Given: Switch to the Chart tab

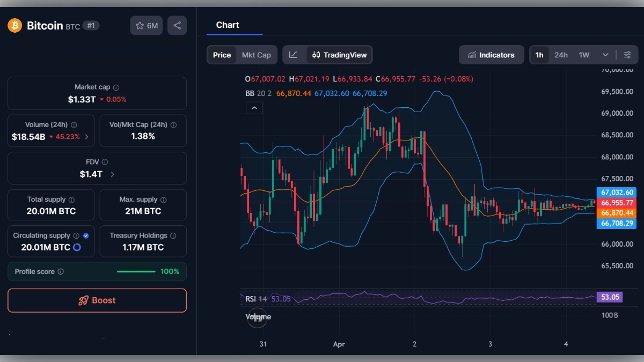Looking at the screenshot, I should coord(228,25).
